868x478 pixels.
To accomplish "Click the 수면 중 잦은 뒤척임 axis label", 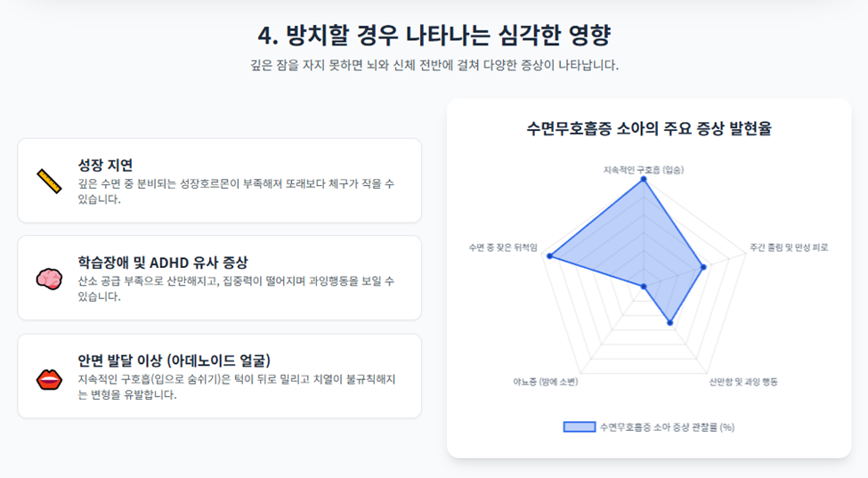I will [x=503, y=247].
